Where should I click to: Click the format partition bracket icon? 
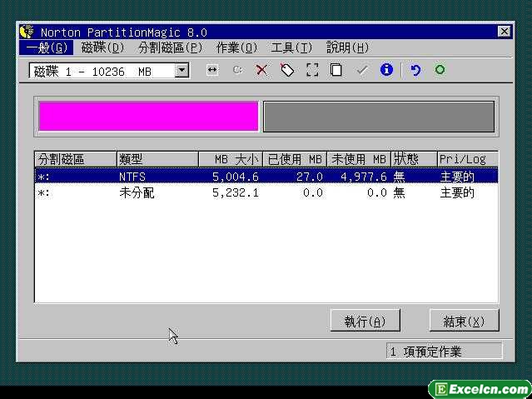[x=312, y=70]
